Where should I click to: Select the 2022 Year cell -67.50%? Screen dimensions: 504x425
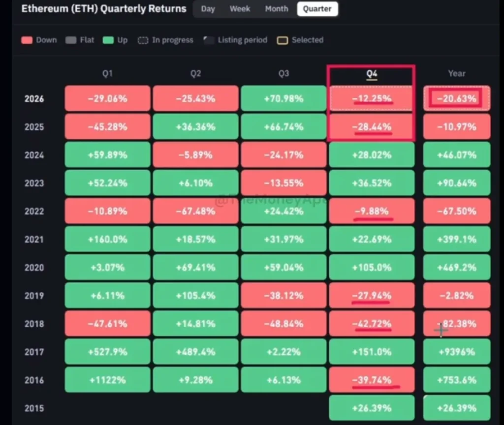457,211
